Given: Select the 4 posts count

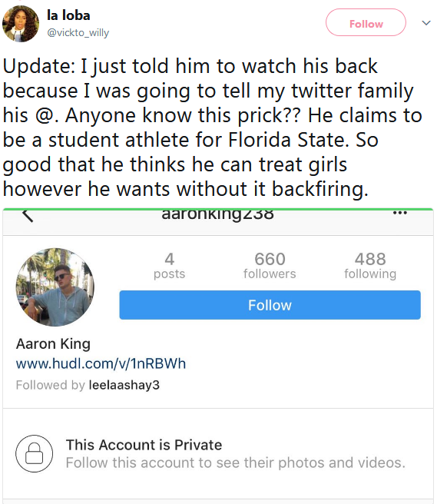Looking at the screenshot, I should click(169, 266).
